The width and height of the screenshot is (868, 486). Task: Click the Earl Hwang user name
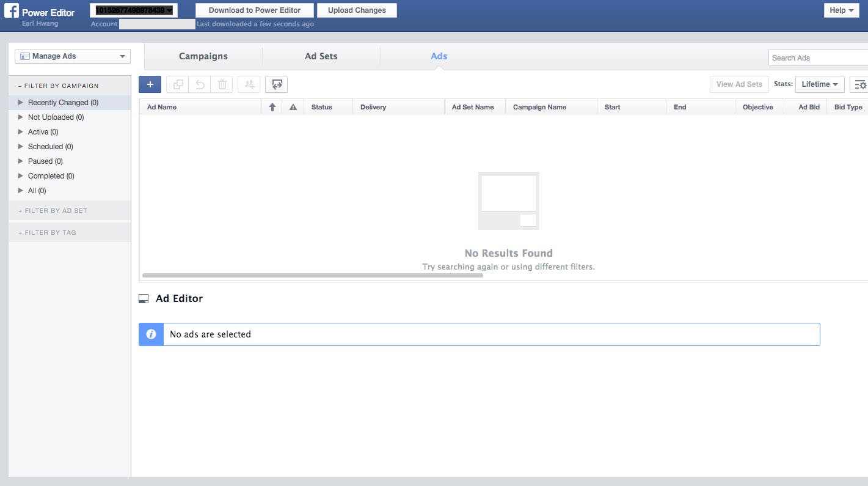(40, 24)
